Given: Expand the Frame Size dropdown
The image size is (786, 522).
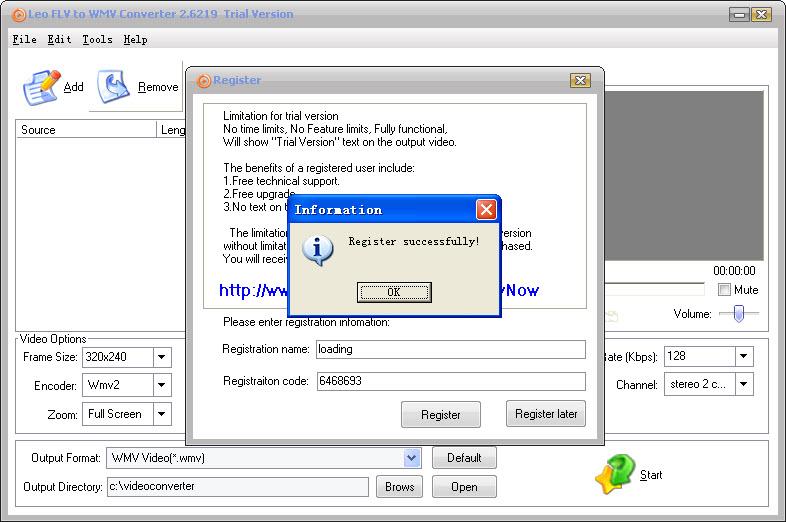Looking at the screenshot, I should click(162, 357).
